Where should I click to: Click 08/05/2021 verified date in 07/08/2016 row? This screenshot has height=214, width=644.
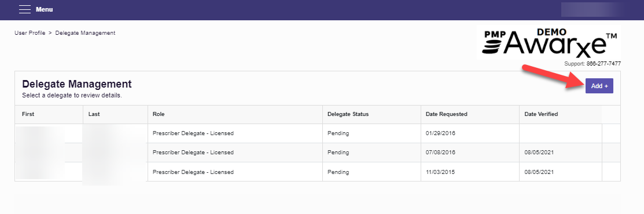click(539, 153)
